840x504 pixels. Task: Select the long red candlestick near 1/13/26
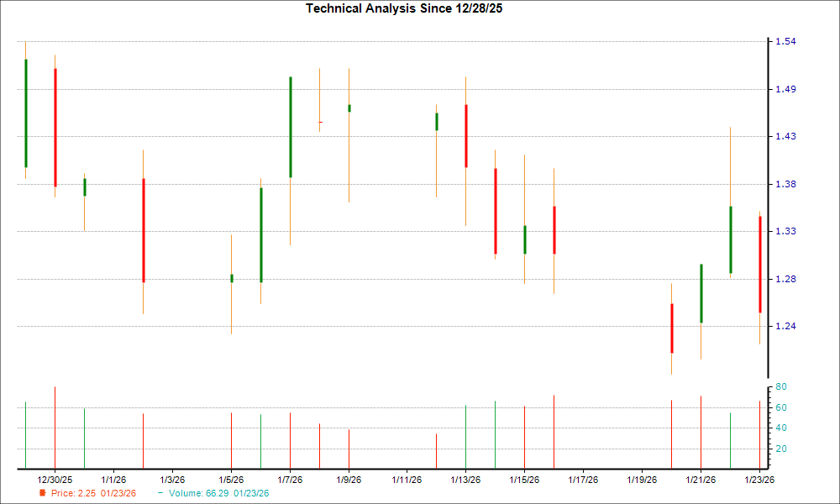tap(465, 134)
